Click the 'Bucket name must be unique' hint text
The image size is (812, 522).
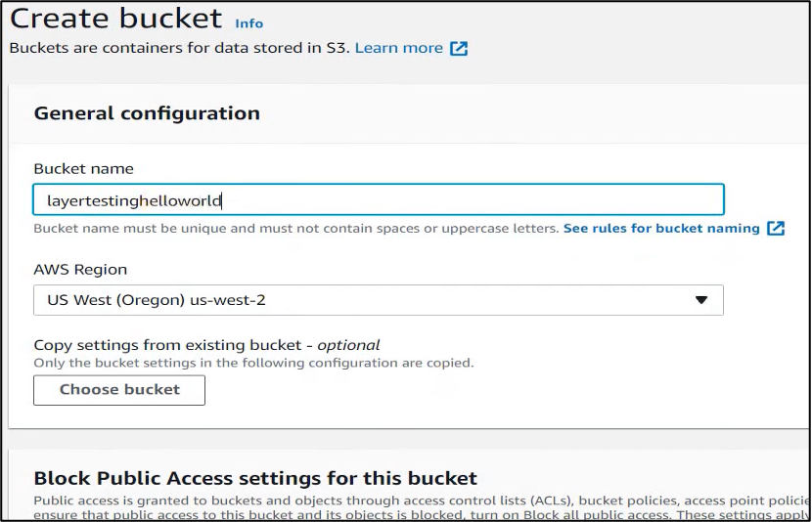click(295, 228)
